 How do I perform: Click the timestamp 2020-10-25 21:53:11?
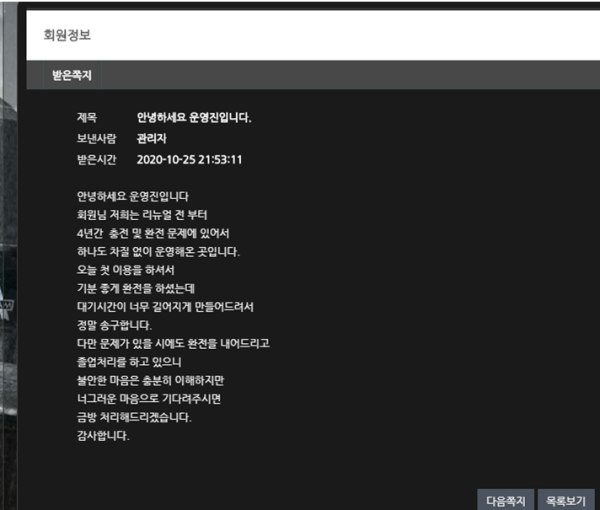[x=190, y=159]
